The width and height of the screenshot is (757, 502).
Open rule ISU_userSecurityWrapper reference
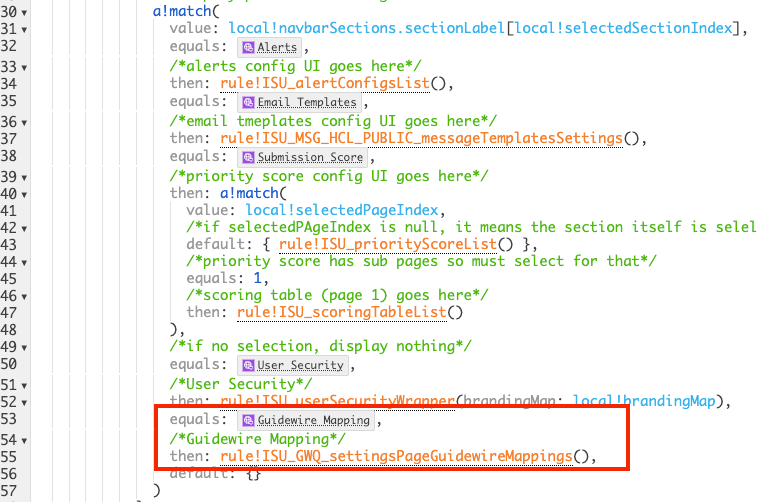coord(337,401)
